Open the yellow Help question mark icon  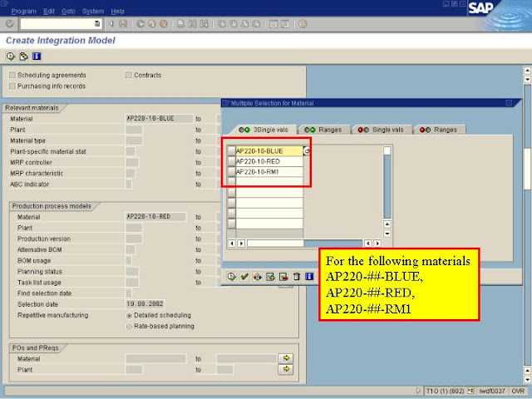(303, 24)
